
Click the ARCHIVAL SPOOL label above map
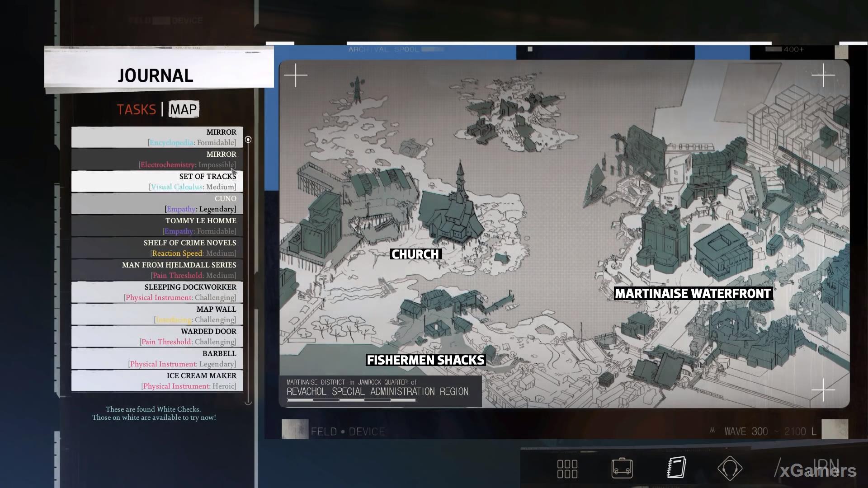click(384, 49)
